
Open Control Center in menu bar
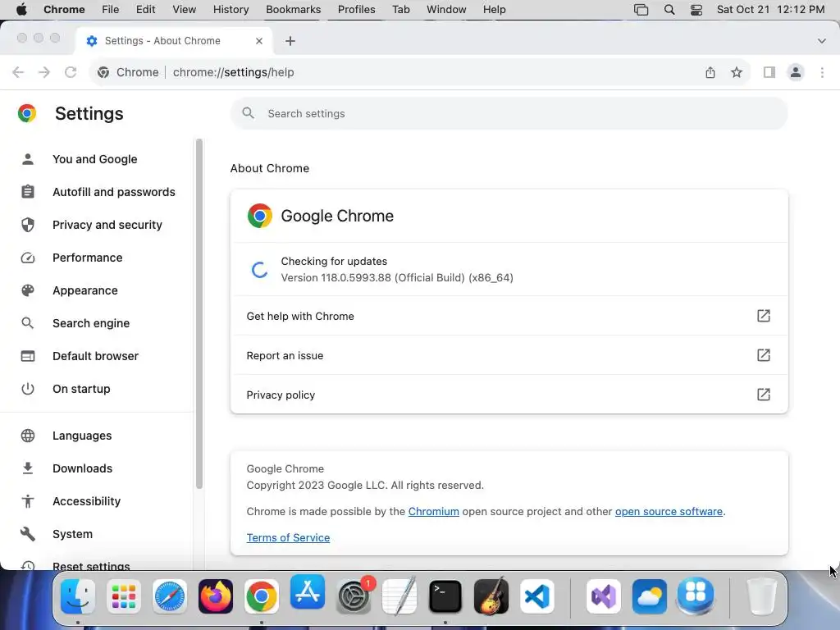pos(696,10)
